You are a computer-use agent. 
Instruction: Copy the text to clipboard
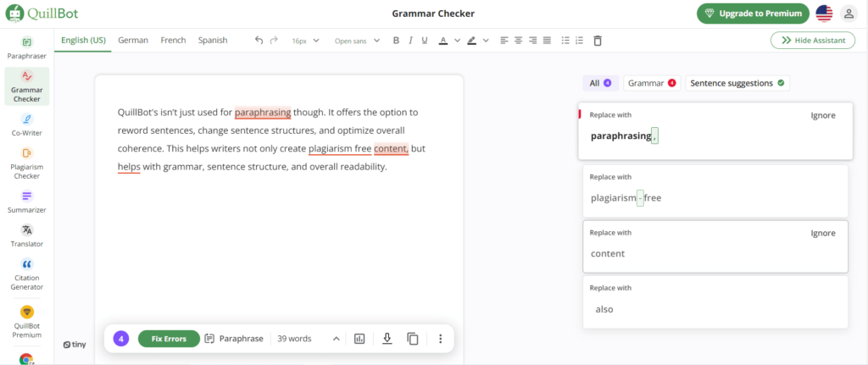pyautogui.click(x=413, y=339)
